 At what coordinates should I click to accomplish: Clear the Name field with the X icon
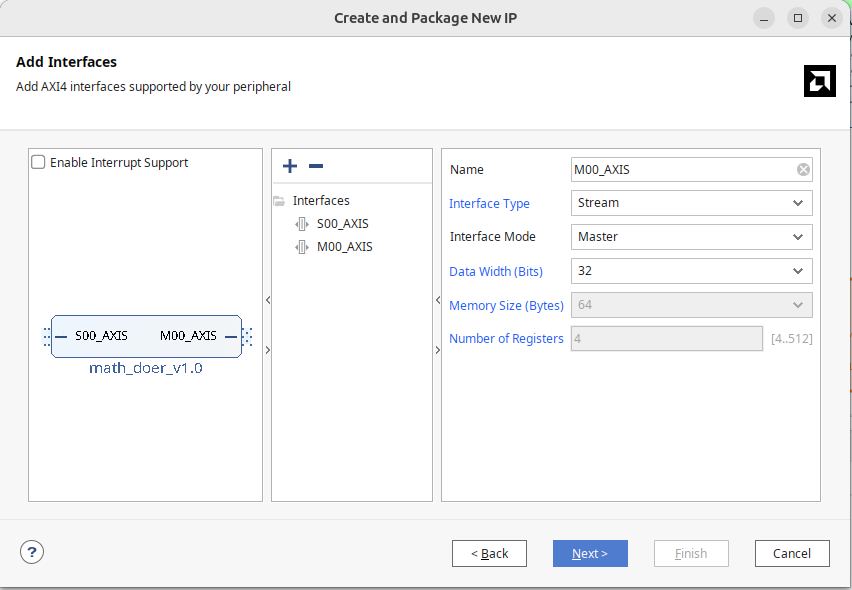pyautogui.click(x=803, y=170)
